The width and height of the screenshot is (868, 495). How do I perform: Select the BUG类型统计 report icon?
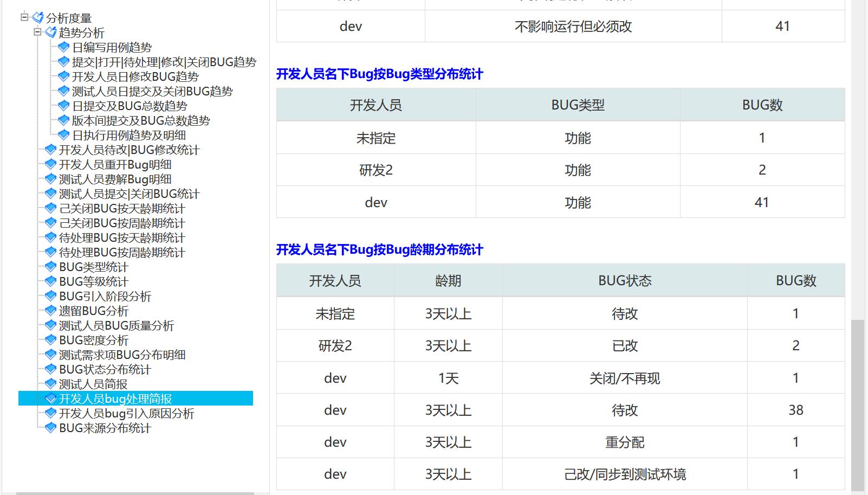click(x=49, y=267)
